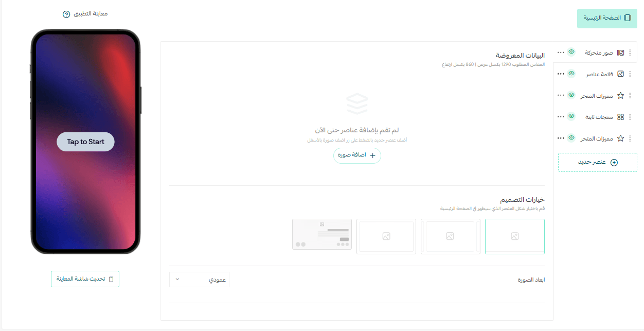This screenshot has height=331, width=644.
Task: Click the drag handle of منتجات ثابتة
Action: (x=630, y=117)
